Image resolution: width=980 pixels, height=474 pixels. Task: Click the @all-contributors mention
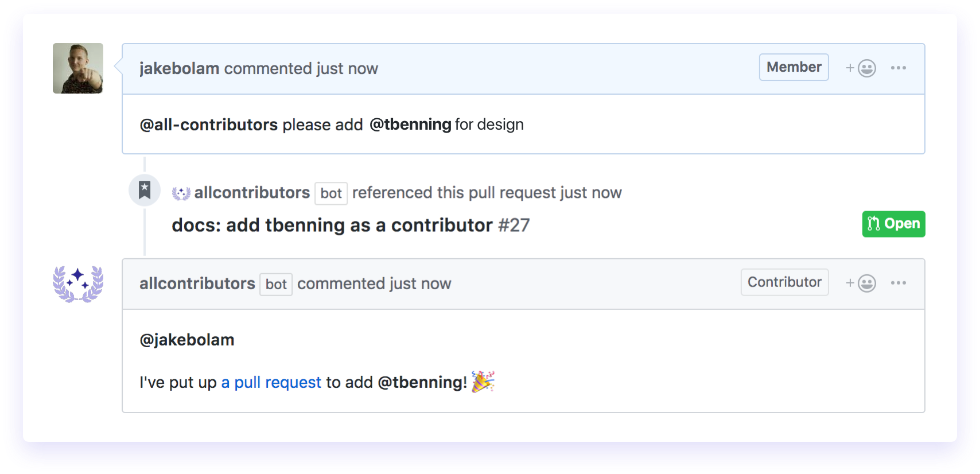click(x=208, y=124)
